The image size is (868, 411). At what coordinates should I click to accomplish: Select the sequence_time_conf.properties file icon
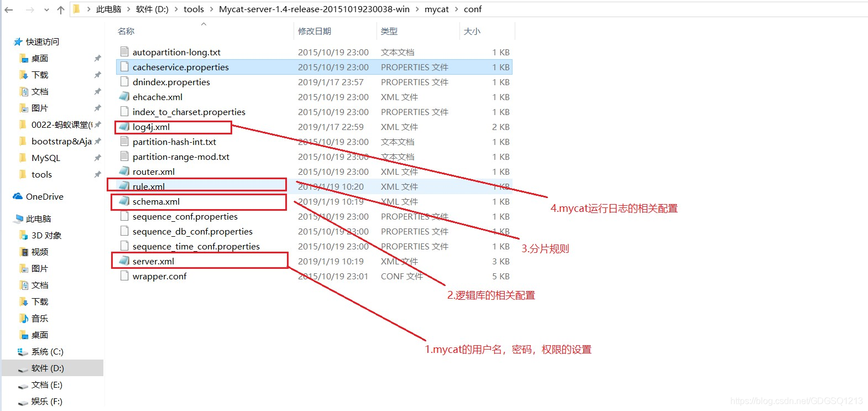pos(124,246)
